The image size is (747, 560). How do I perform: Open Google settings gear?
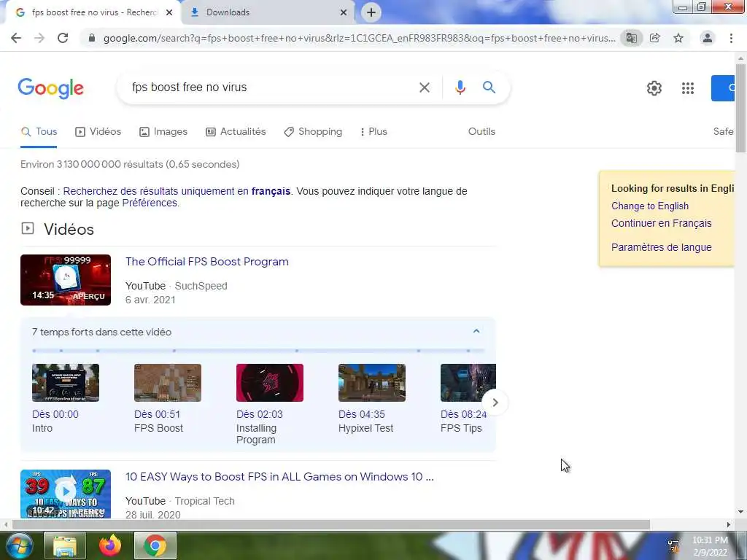coord(654,88)
